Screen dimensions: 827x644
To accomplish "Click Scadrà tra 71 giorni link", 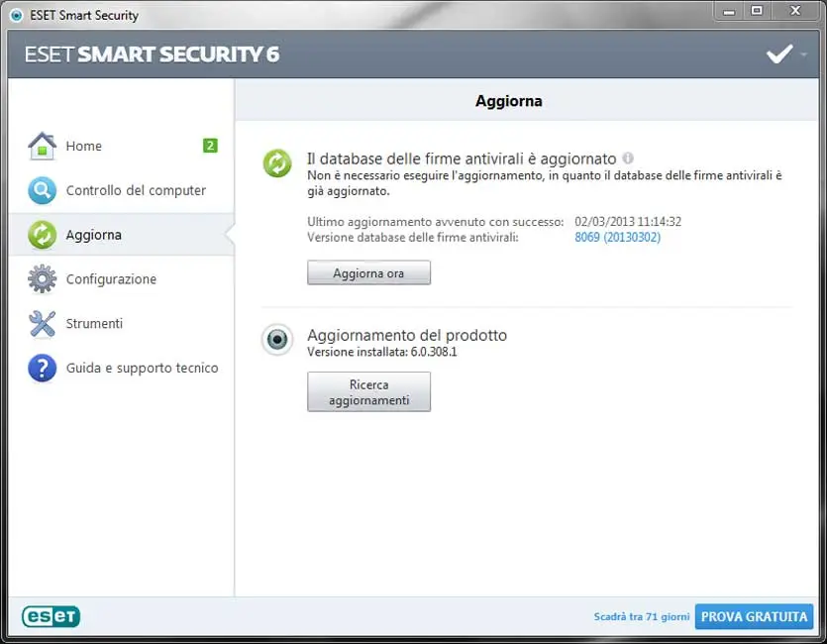I will (642, 616).
